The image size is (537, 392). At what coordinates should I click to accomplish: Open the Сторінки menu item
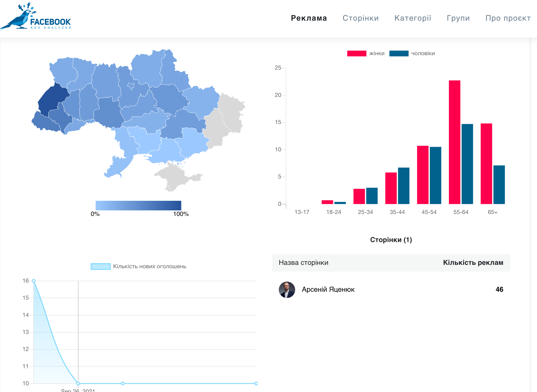coord(360,18)
